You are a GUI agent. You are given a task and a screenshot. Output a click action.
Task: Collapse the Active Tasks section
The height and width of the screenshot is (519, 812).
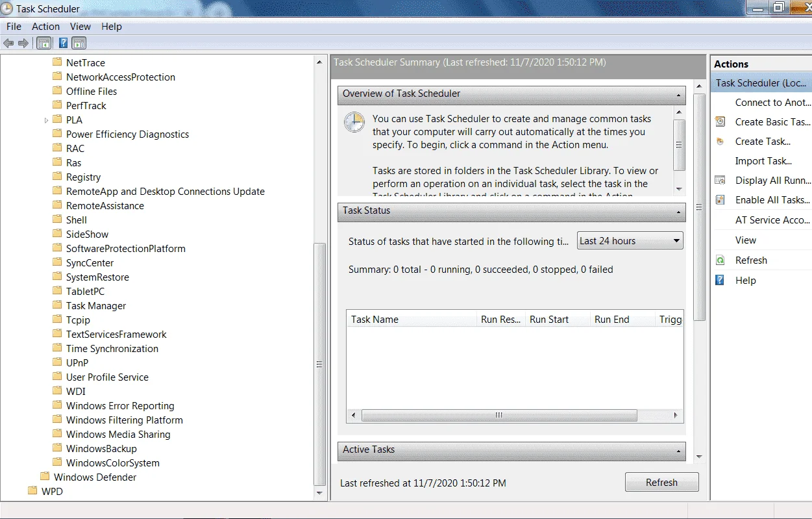[x=678, y=450]
